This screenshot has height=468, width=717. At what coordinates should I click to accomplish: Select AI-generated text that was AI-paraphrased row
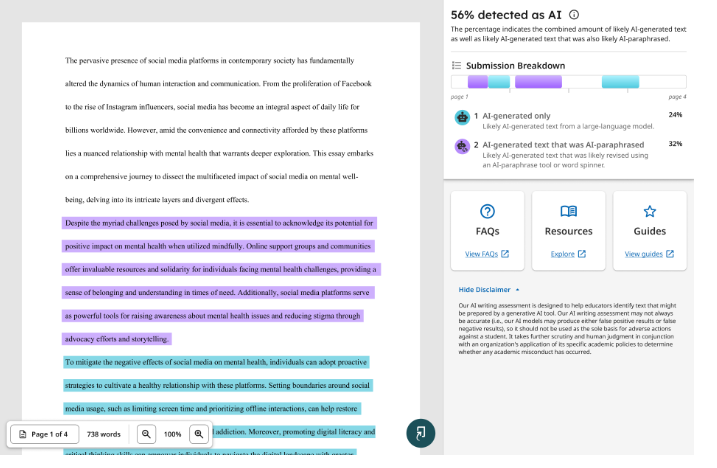[x=568, y=154]
